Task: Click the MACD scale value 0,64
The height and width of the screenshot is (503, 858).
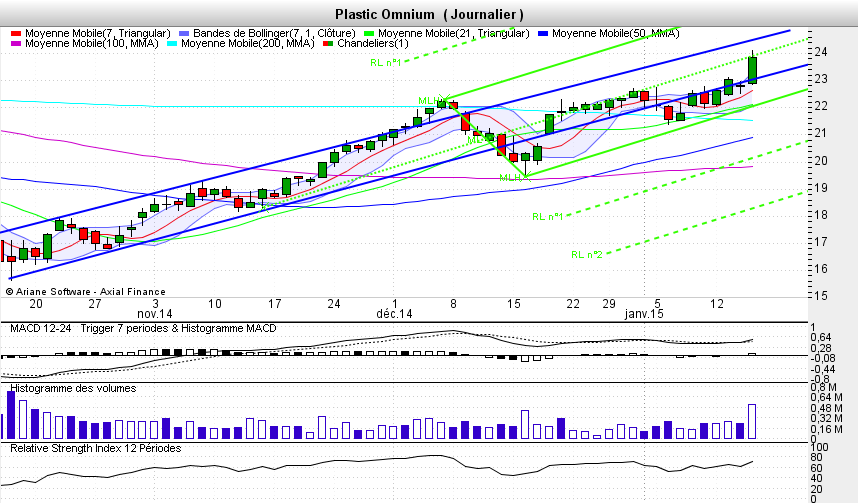Action: (x=820, y=338)
